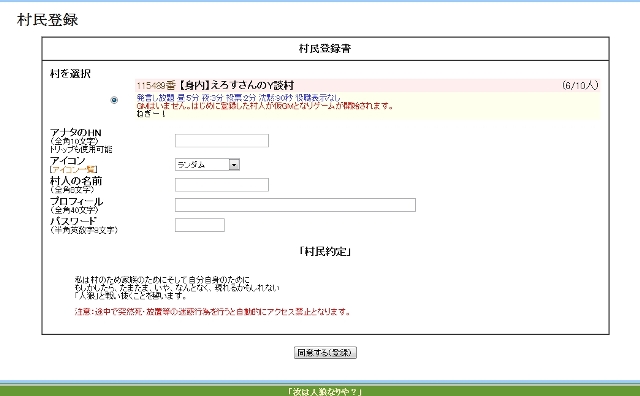
Task: Focus the プロフィール text field
Action: [x=295, y=205]
